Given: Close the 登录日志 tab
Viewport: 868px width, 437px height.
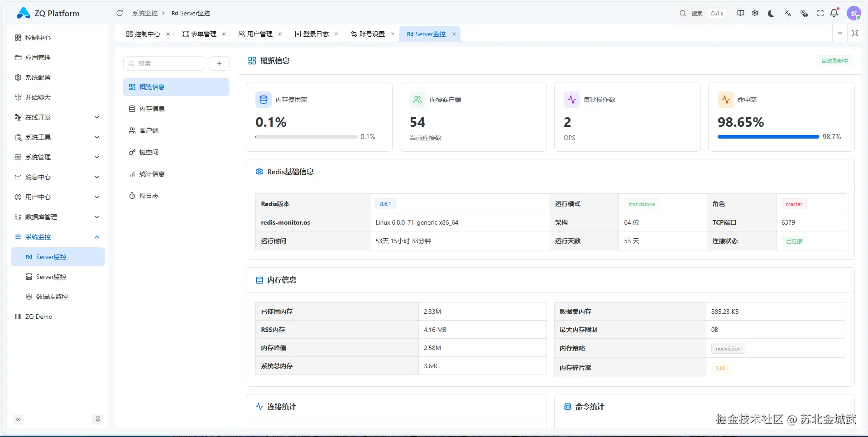Looking at the screenshot, I should [336, 34].
